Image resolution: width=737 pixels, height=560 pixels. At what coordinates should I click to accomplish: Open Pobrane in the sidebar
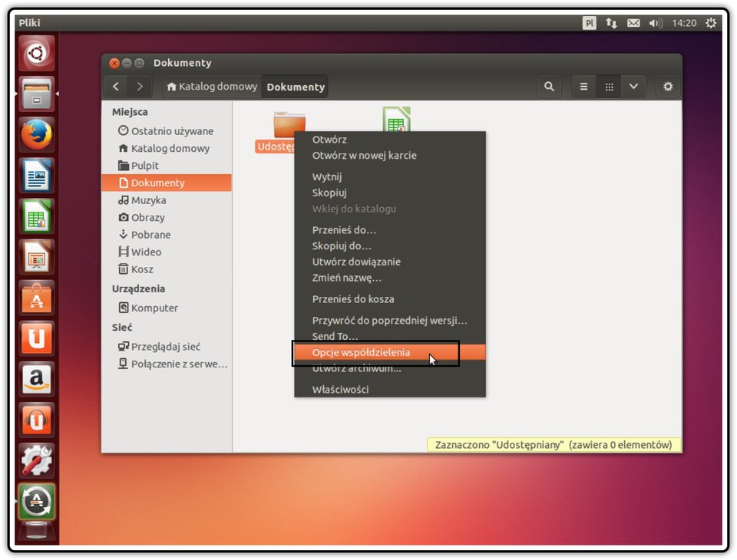click(x=167, y=235)
